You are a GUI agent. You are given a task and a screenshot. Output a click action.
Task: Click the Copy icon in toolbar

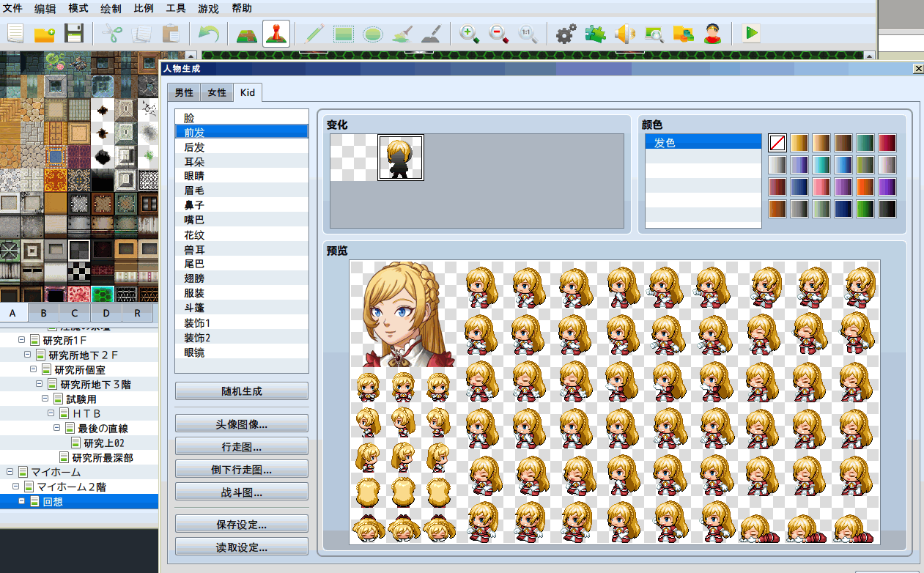tap(141, 34)
